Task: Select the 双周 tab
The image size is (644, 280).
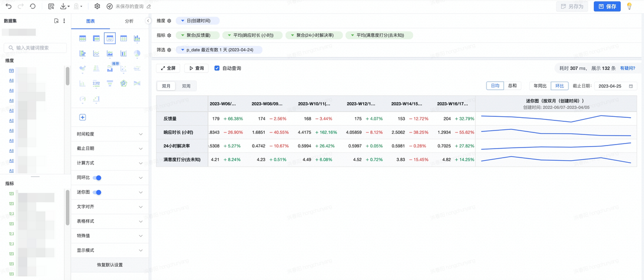Action: (x=186, y=86)
